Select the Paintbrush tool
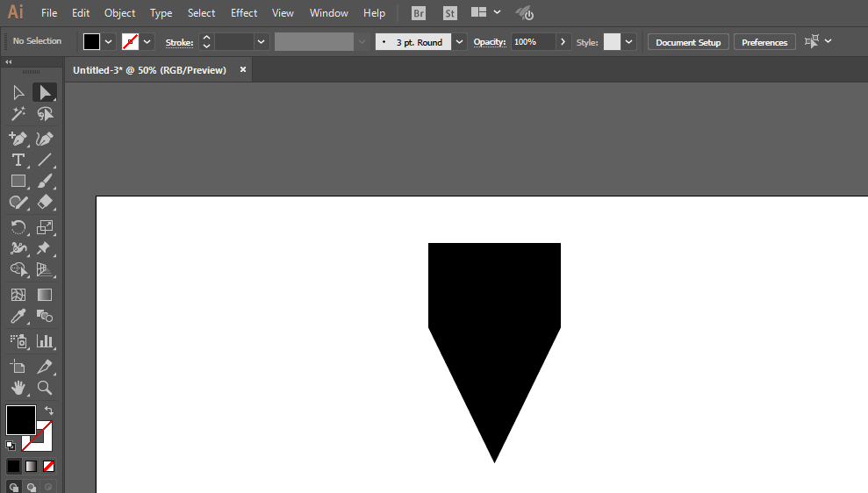 (45, 181)
